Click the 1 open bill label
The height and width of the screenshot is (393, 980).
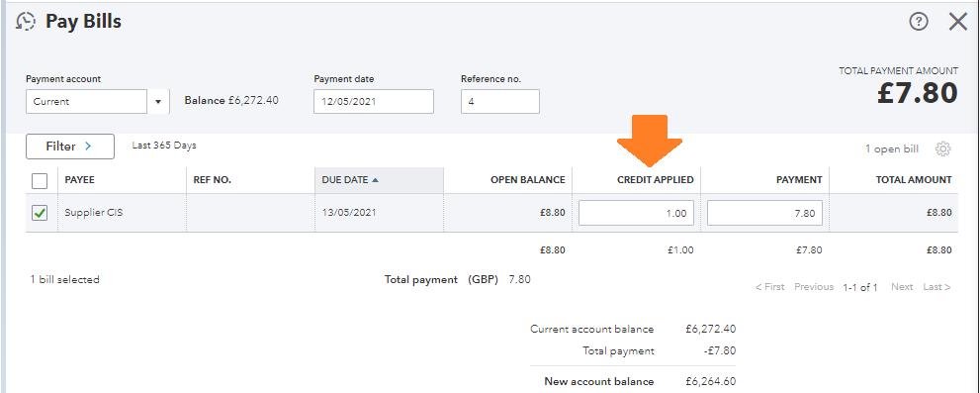[x=892, y=148]
